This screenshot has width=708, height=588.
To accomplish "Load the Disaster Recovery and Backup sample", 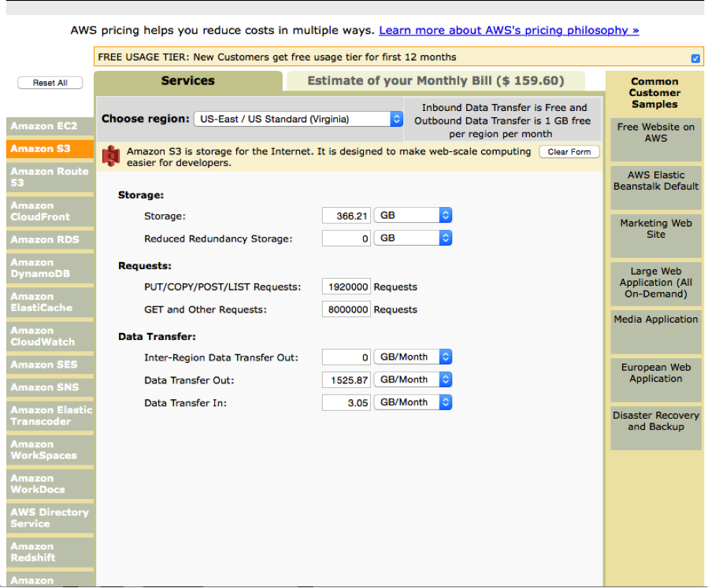I will coord(655,429).
